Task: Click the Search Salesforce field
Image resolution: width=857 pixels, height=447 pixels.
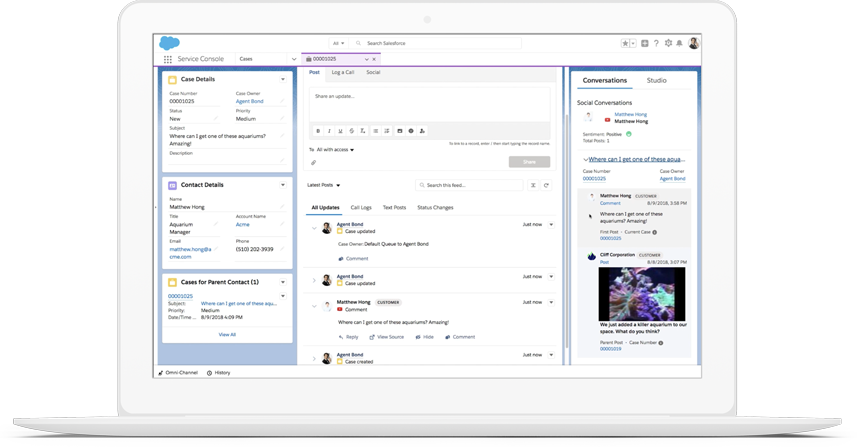Action: coord(440,43)
